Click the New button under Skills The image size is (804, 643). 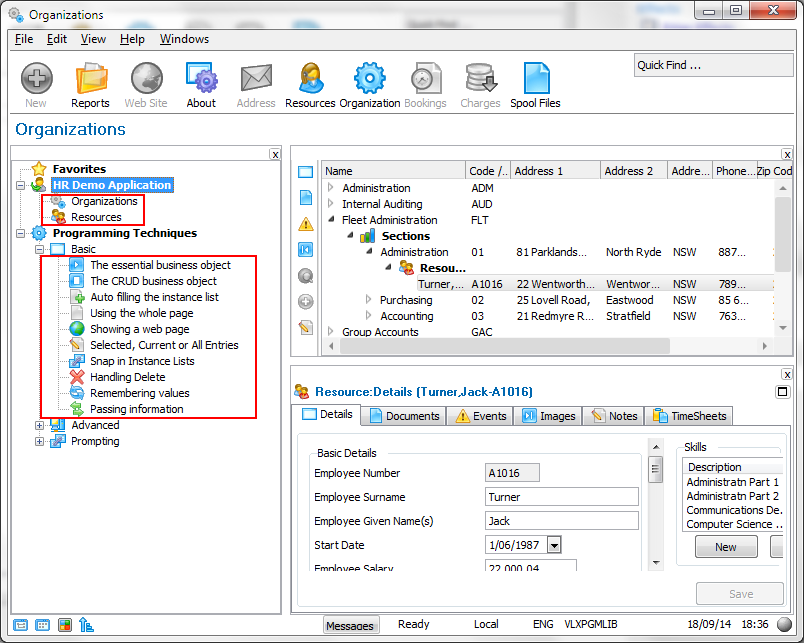point(726,547)
